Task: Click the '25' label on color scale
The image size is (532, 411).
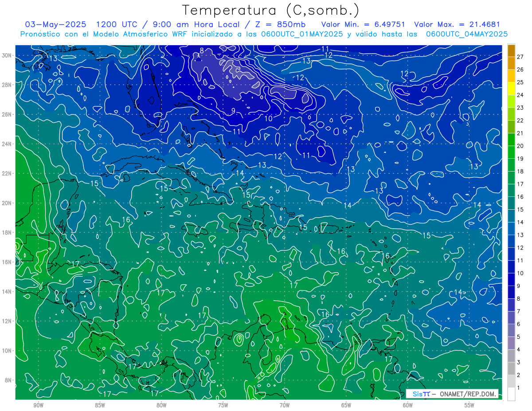Action: click(x=520, y=82)
